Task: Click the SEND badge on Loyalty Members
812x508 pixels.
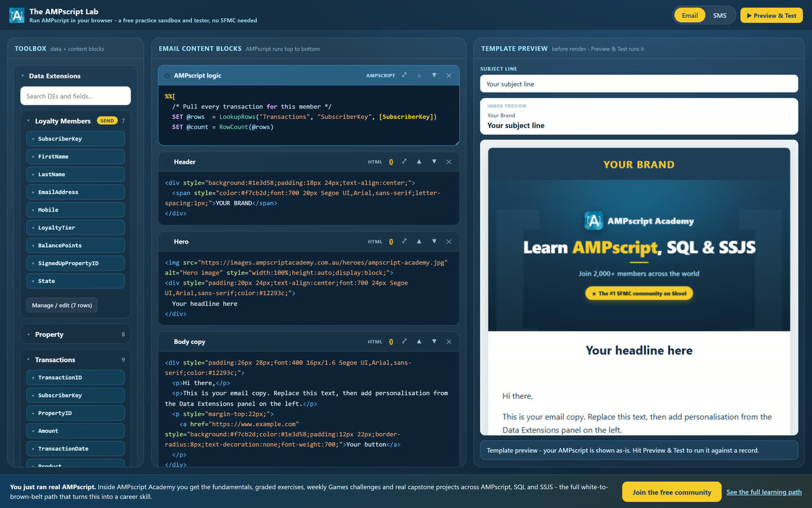Action: pyautogui.click(x=107, y=121)
